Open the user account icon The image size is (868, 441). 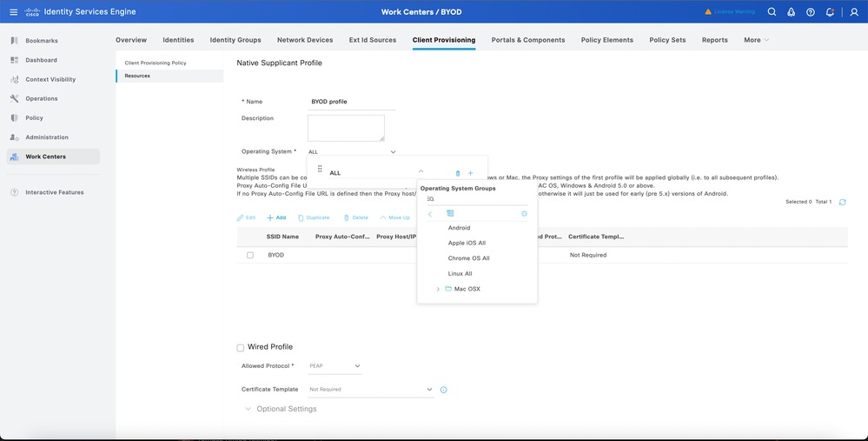click(x=854, y=11)
